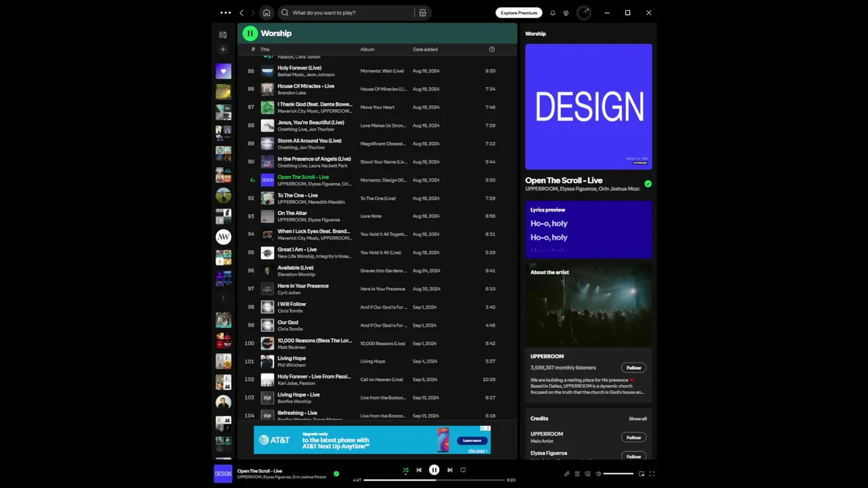Image resolution: width=868 pixels, height=488 pixels.
Task: Sort by Album column
Action: 367,49
